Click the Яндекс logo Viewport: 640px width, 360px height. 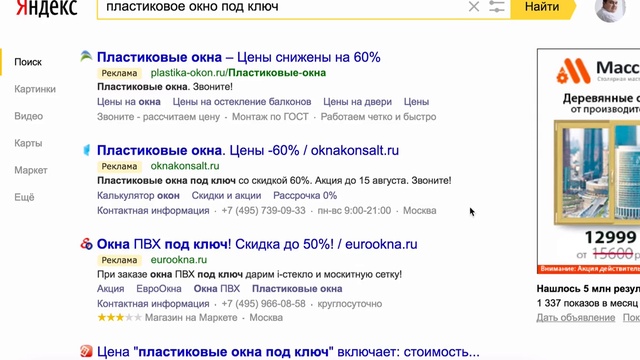(x=47, y=7)
